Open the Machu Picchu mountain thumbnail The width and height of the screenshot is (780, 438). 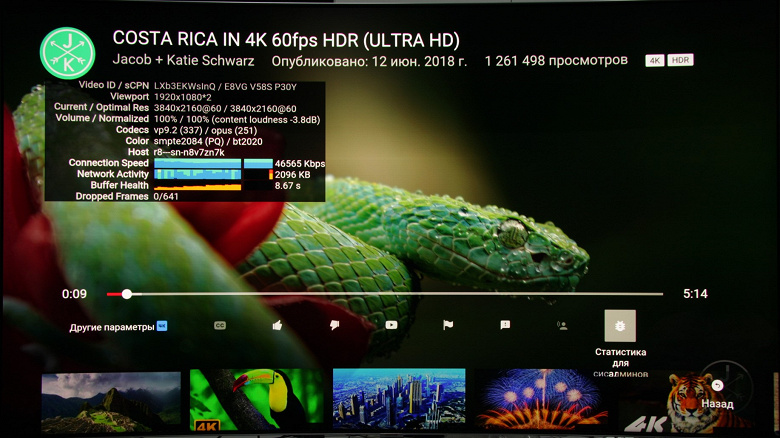click(x=111, y=401)
